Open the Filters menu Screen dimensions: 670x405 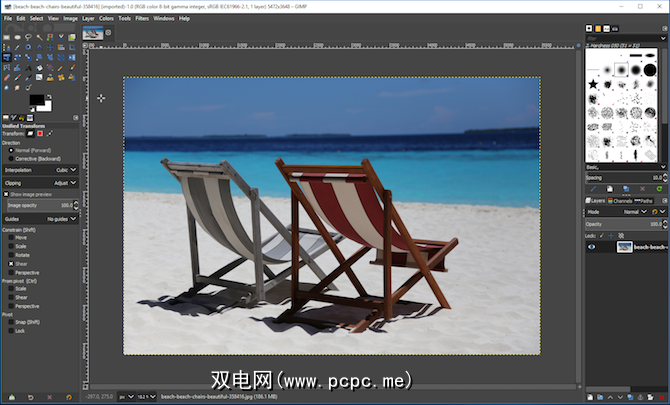(x=140, y=18)
